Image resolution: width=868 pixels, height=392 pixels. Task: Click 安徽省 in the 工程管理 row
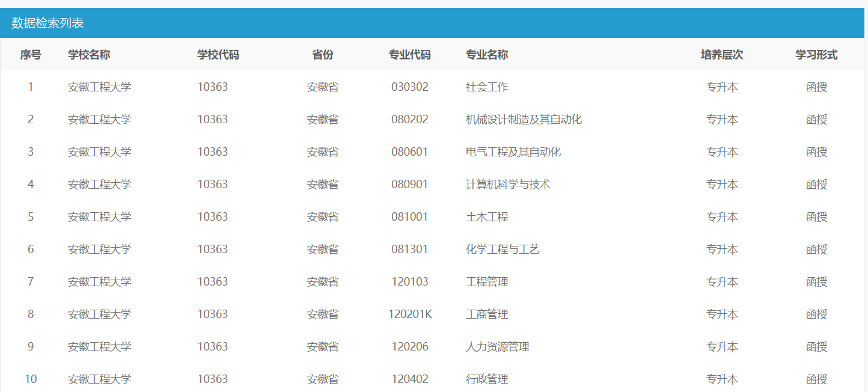[x=323, y=282]
